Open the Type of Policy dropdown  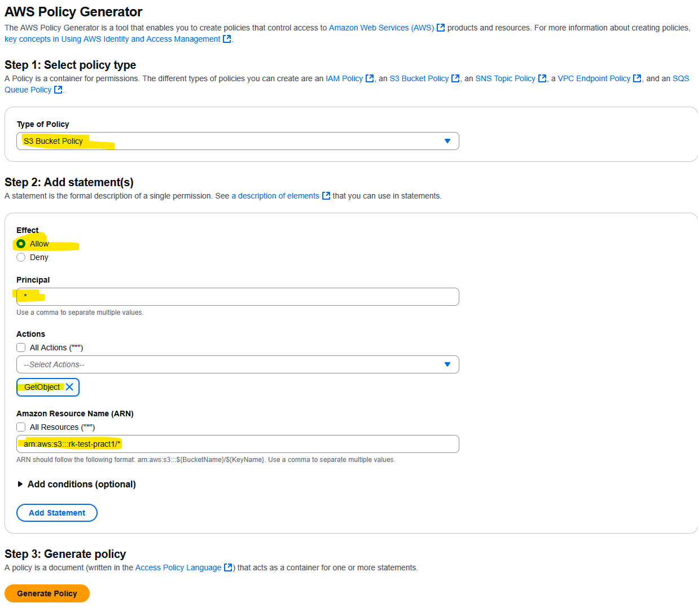(238, 141)
